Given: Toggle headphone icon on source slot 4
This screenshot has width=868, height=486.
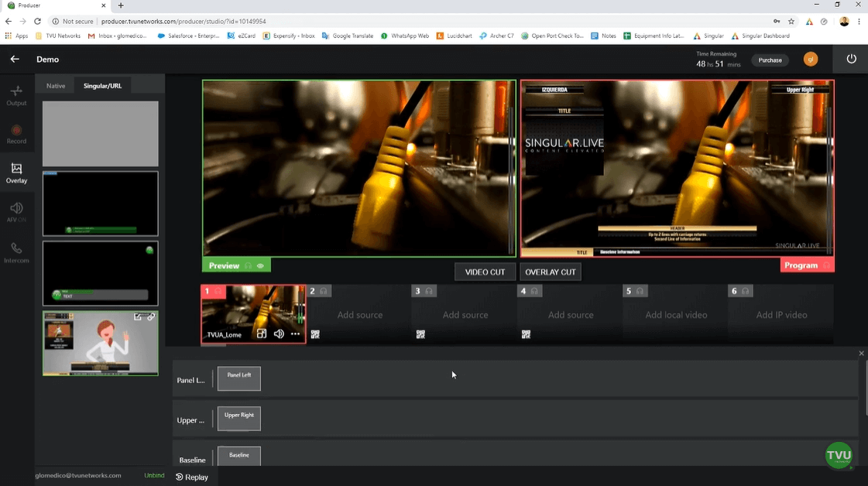Looking at the screenshot, I should point(534,291).
